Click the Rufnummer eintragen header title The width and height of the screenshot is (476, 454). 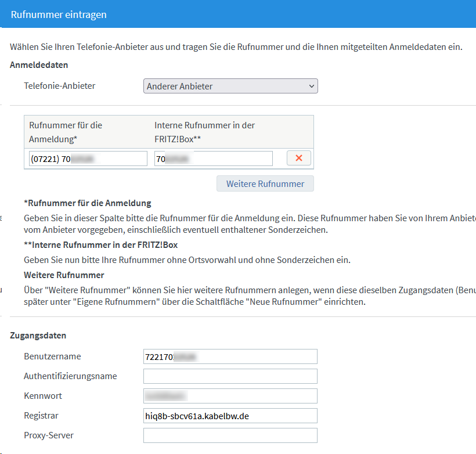point(59,15)
